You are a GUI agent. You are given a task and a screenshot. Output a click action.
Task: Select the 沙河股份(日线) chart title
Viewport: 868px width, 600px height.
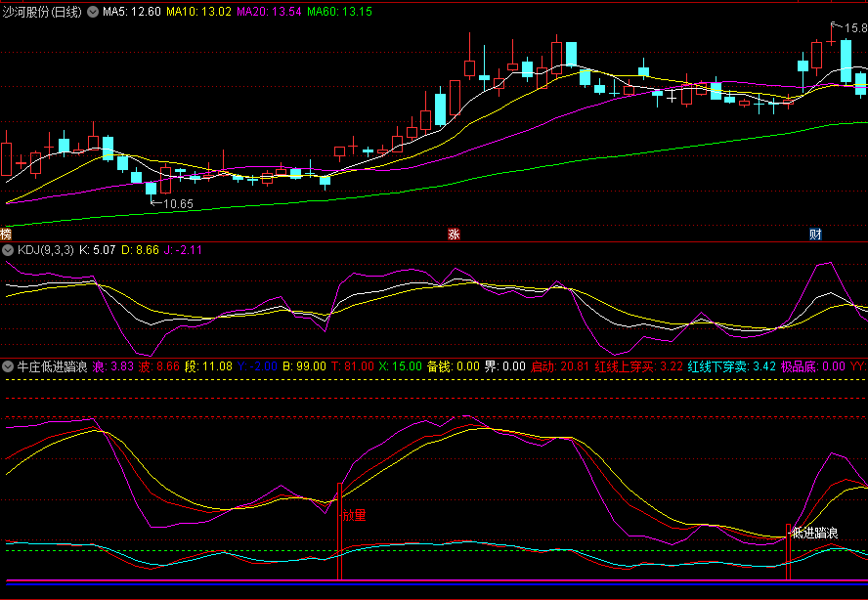click(x=42, y=12)
